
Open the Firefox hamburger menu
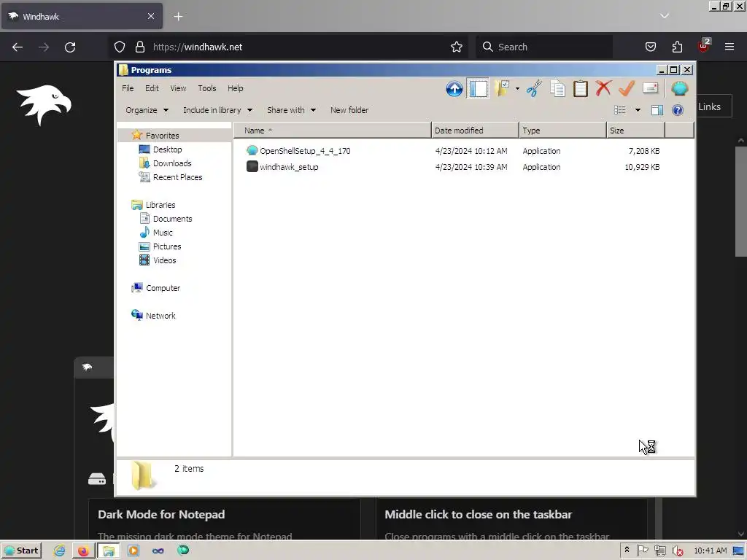tap(729, 47)
